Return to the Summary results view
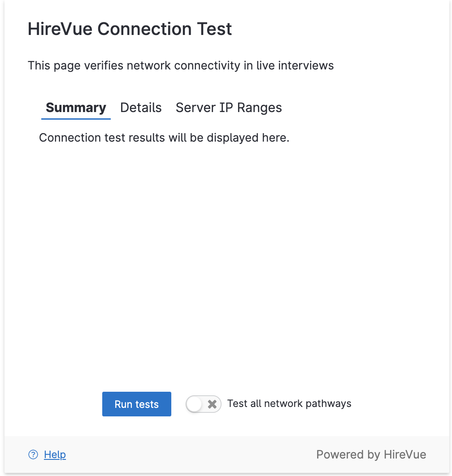This screenshot has height=476, width=452. [75, 108]
